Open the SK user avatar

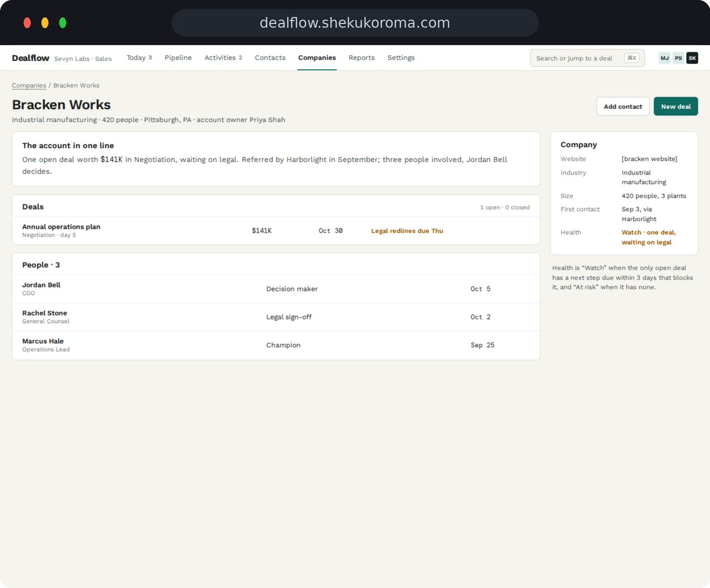pos(692,58)
